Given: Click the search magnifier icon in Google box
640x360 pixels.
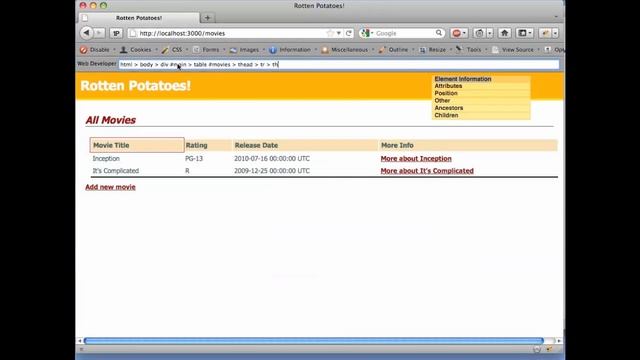Looking at the screenshot, I should coord(438,33).
